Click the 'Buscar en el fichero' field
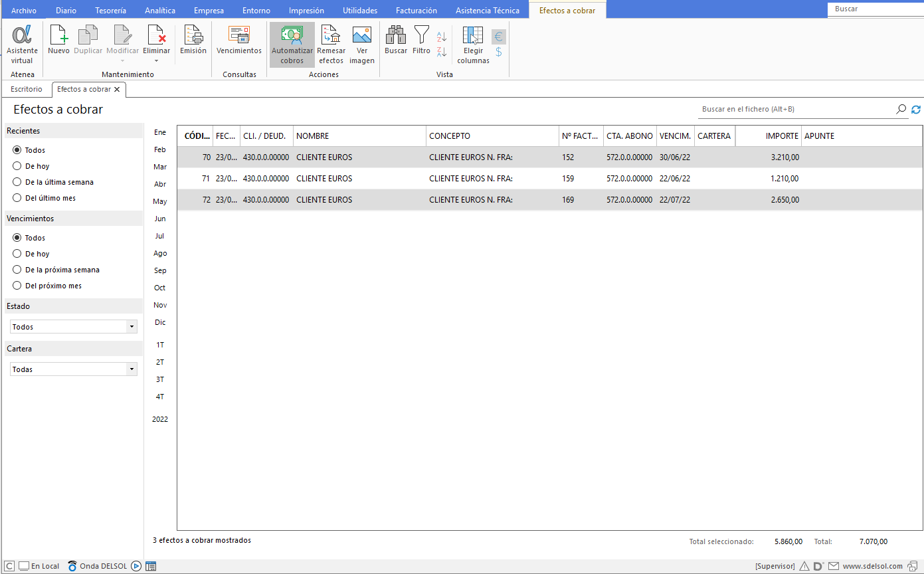The width and height of the screenshot is (924, 574). coord(796,109)
